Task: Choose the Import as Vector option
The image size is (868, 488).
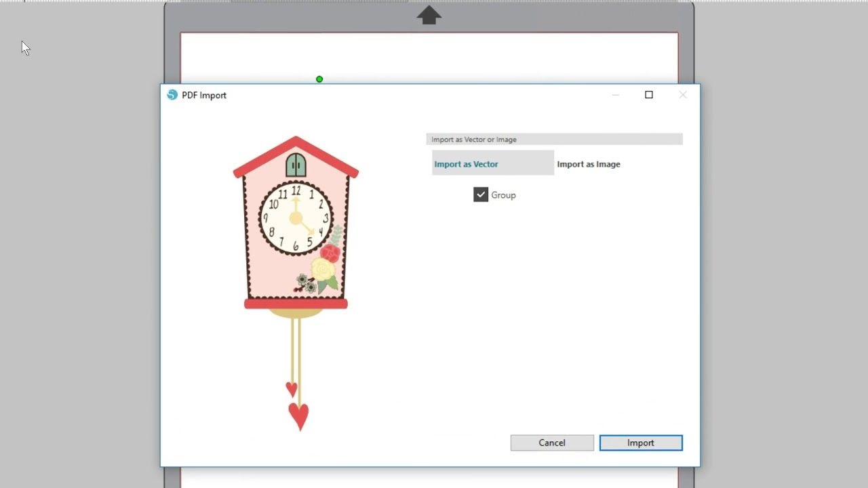Action: 493,163
